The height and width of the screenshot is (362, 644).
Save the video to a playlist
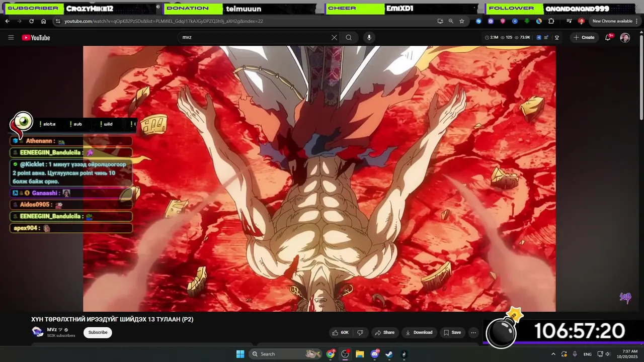(452, 332)
